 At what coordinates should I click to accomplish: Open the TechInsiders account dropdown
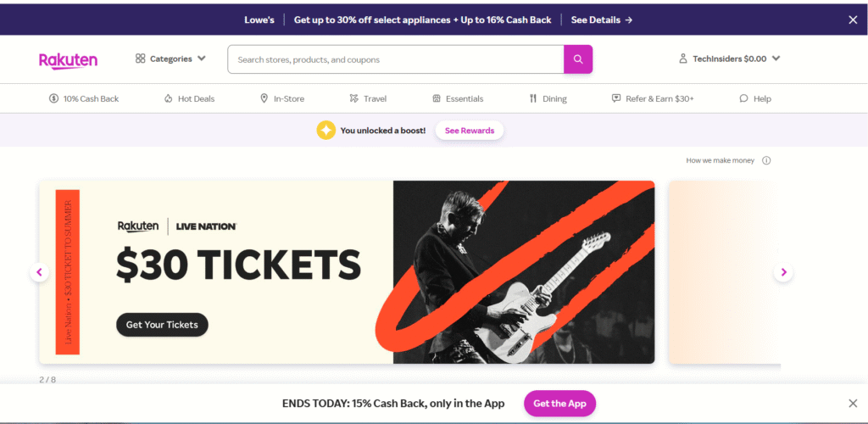[776, 59]
